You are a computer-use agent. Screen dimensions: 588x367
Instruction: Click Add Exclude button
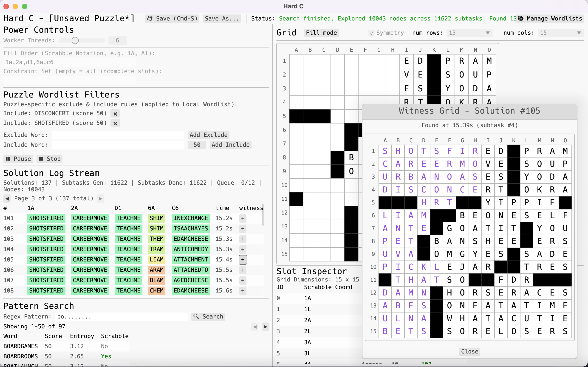[209, 135]
